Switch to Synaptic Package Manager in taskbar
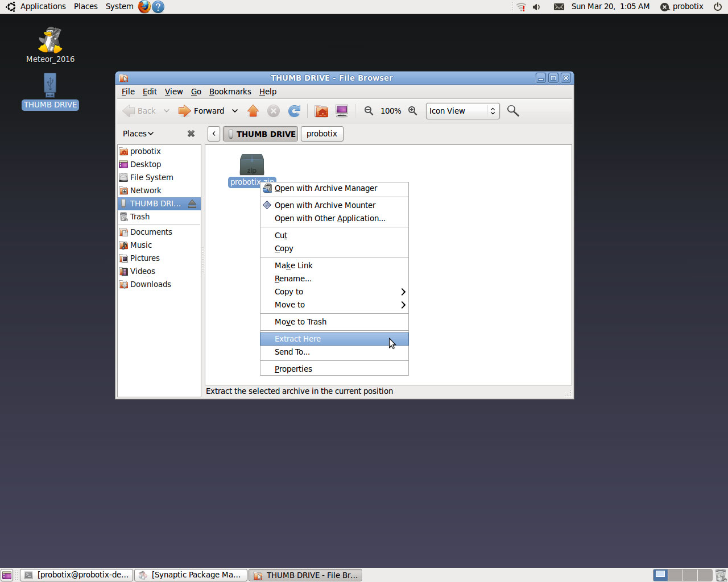This screenshot has height=582, width=728. 191,575
